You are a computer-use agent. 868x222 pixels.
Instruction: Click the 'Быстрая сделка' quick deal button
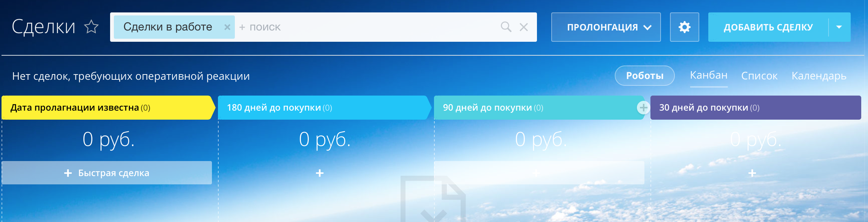pos(107,173)
